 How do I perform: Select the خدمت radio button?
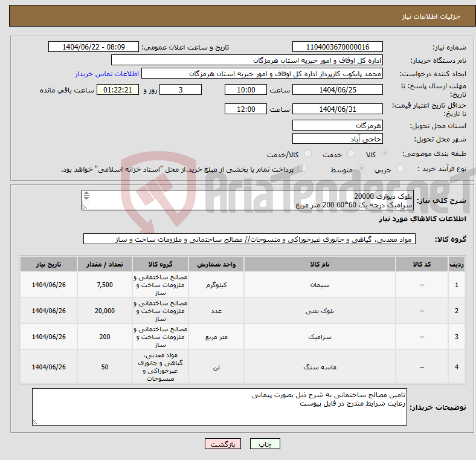pyautogui.click(x=351, y=154)
